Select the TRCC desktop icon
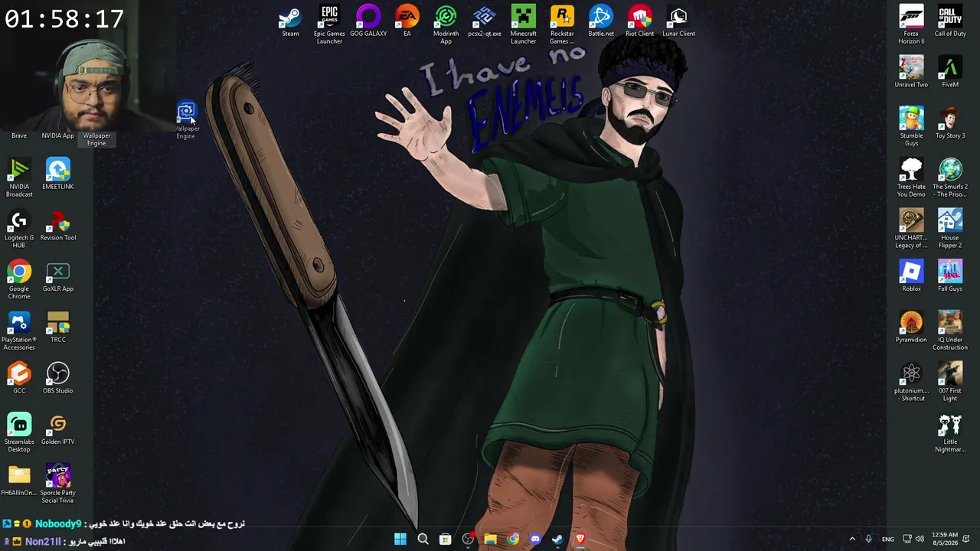The image size is (980, 551). pyautogui.click(x=58, y=328)
